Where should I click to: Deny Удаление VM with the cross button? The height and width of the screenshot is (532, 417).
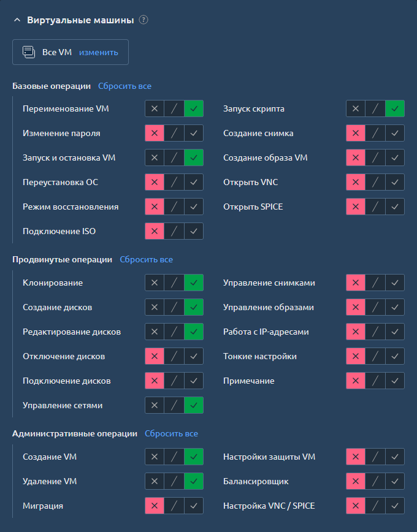[x=155, y=481]
